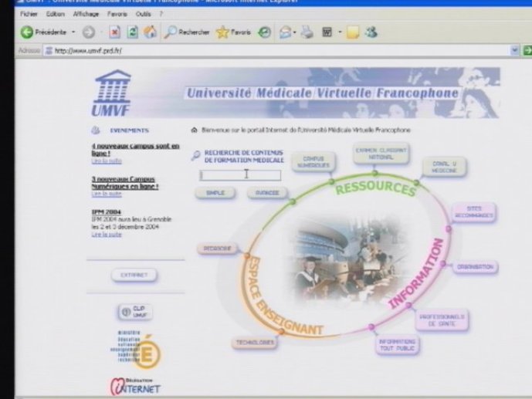Open '3 nouveaux Campus Numériques en ligne' headline

pos(125,183)
